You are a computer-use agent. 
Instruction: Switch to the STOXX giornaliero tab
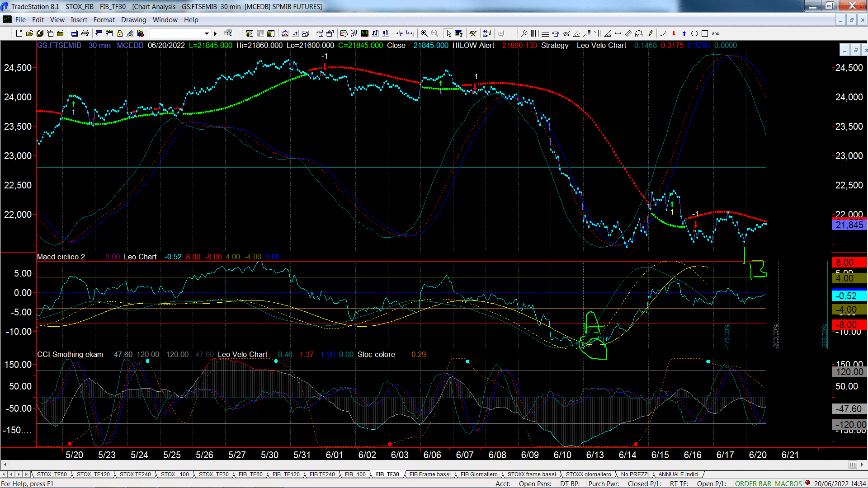click(x=588, y=474)
